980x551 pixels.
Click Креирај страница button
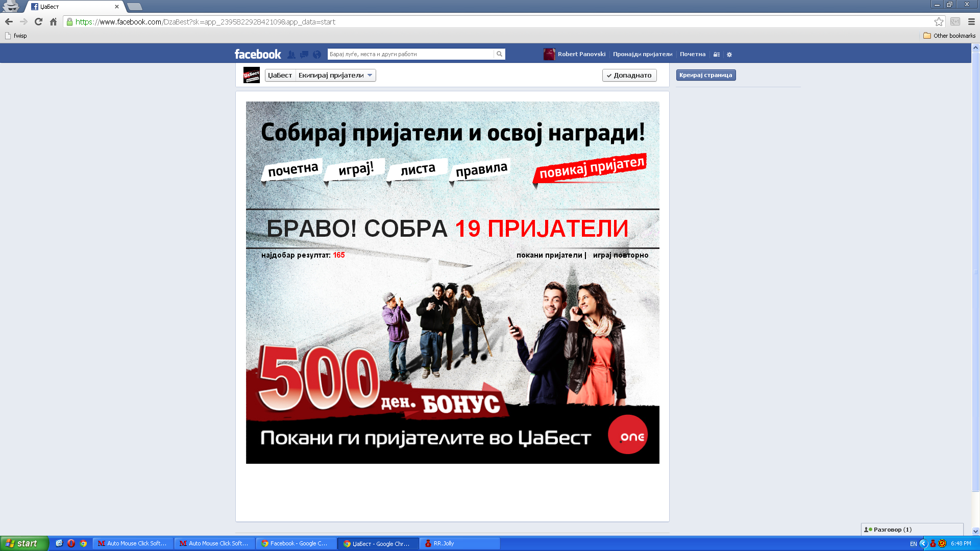tap(706, 75)
